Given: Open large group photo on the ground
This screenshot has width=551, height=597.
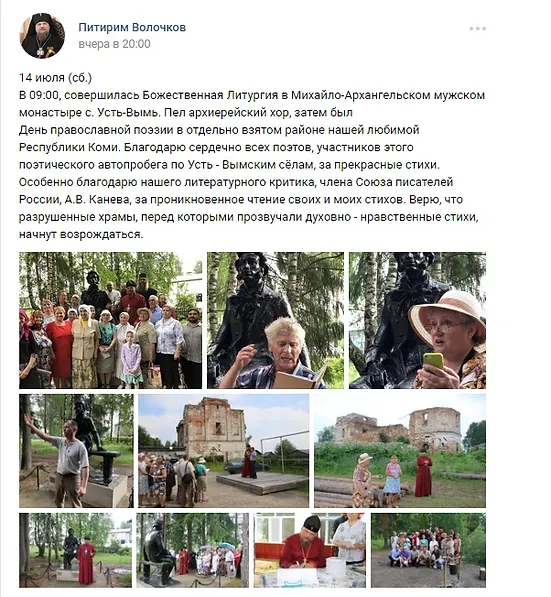Looking at the screenshot, I should (x=428, y=550).
